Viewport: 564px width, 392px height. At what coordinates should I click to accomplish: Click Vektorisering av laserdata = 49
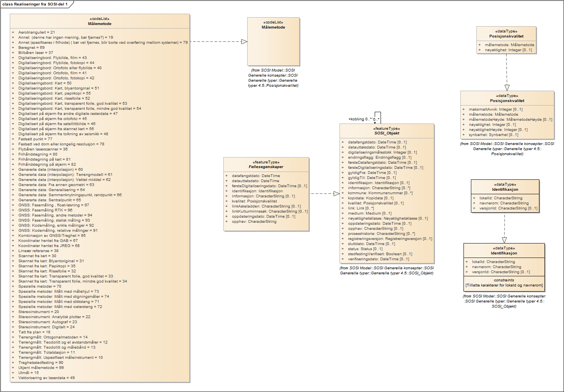[x=47, y=378]
